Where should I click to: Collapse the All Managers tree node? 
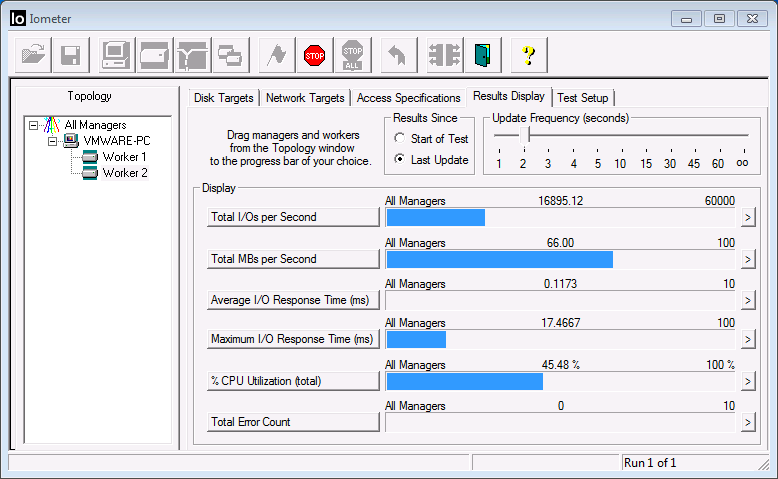(x=34, y=125)
